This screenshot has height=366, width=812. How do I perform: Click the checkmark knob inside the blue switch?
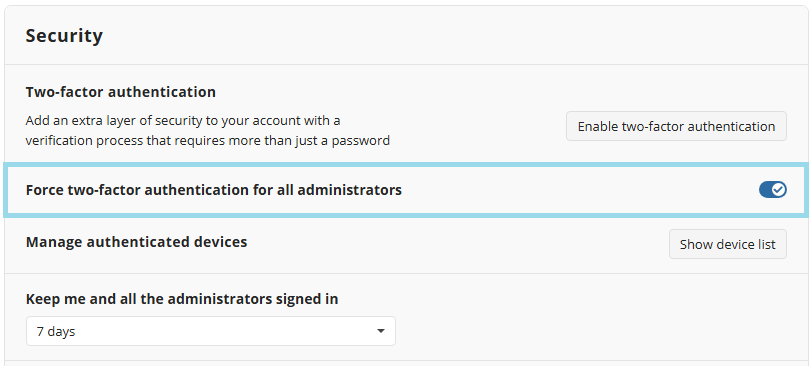[778, 190]
